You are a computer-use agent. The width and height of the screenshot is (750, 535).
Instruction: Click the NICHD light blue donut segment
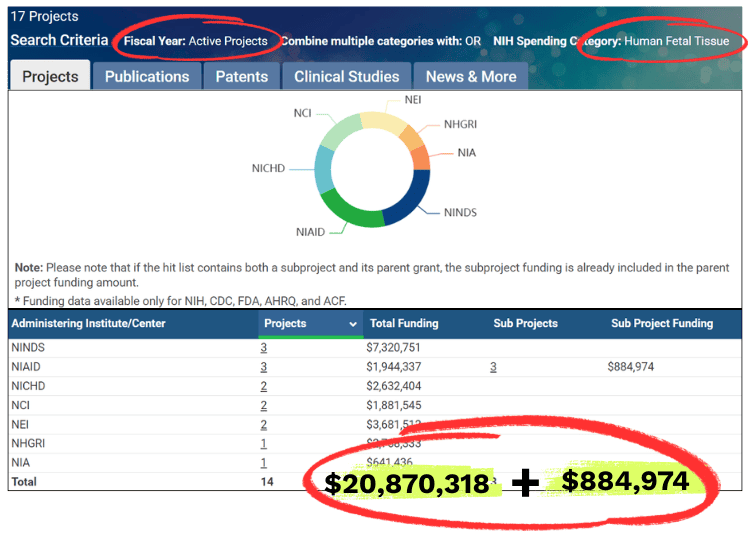323,170
